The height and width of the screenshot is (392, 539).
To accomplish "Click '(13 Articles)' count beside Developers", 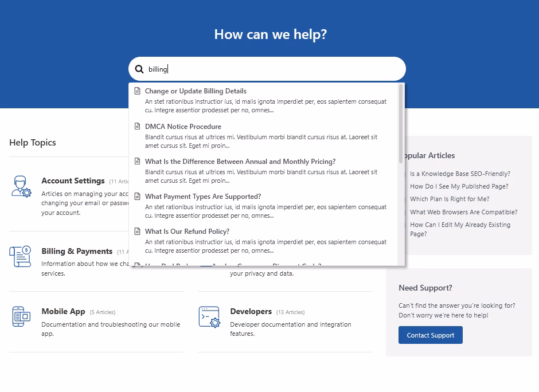I will (291, 312).
